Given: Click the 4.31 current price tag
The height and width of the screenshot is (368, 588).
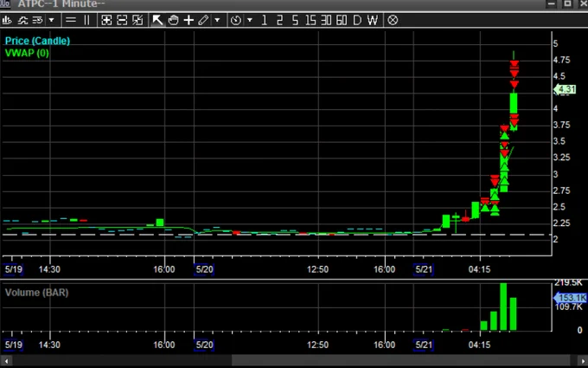Looking at the screenshot, I should point(566,89).
